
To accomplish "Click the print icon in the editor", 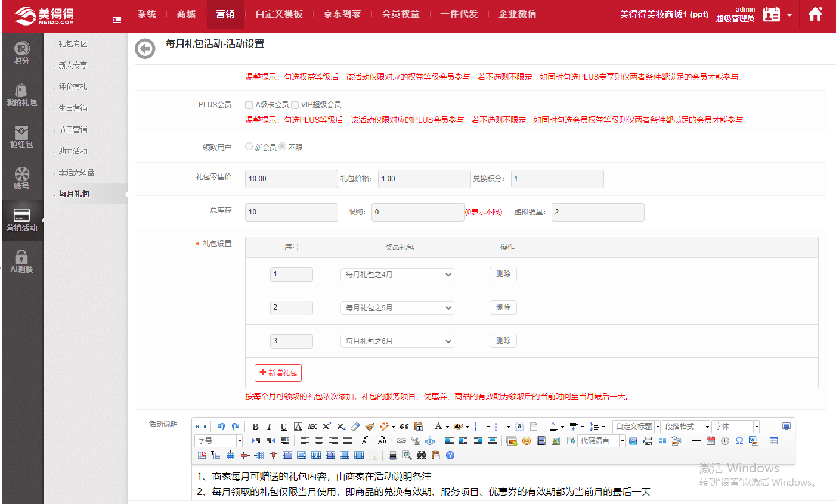I will 393,455.
